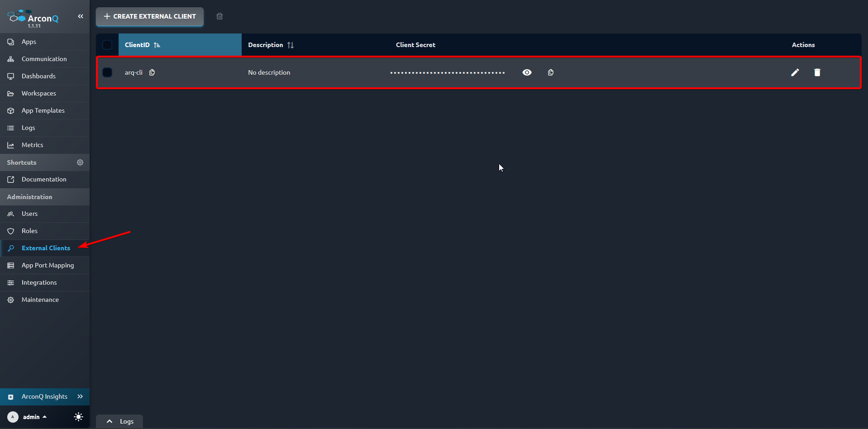
Task: Expand ArconQ Insights panel
Action: [80, 396]
